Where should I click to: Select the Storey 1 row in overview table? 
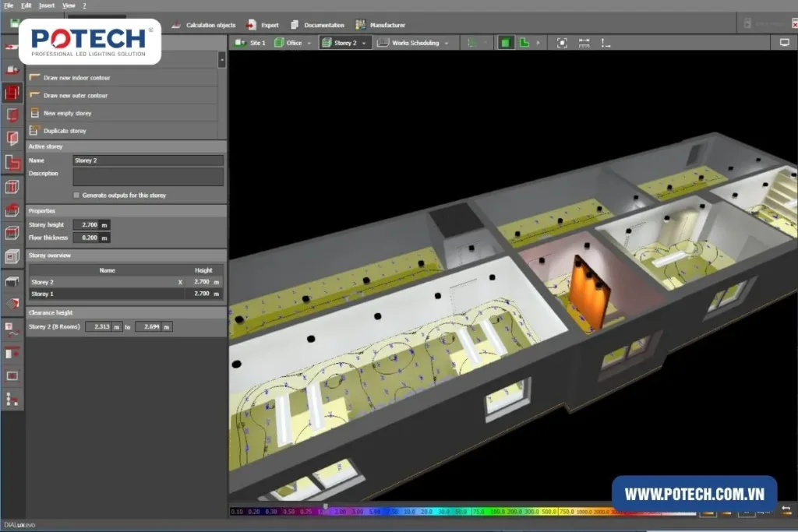coord(125,294)
